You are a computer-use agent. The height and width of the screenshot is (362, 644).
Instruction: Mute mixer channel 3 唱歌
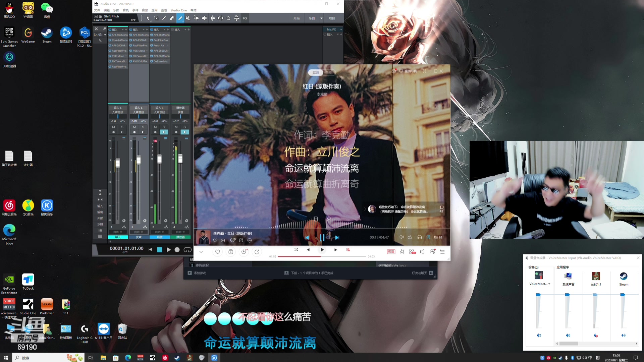click(x=155, y=127)
